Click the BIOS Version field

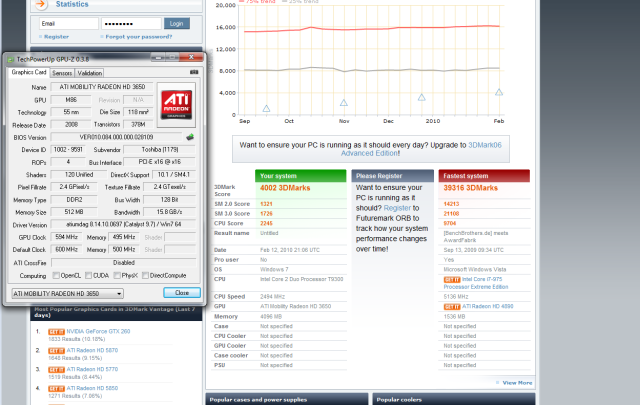[116, 137]
